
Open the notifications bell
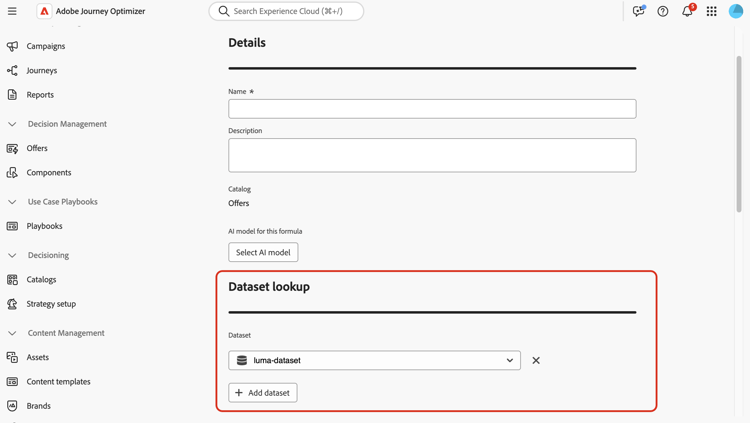pyautogui.click(x=687, y=11)
